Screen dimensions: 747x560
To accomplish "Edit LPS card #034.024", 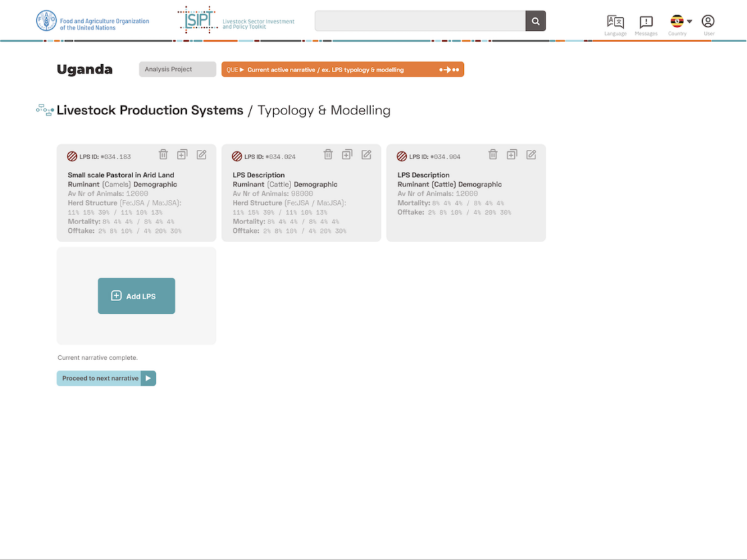I will click(x=366, y=155).
